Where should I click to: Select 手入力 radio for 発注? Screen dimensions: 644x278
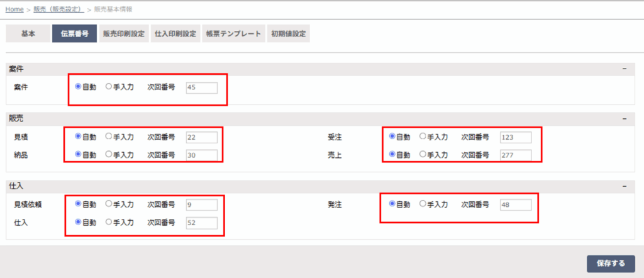pyautogui.click(x=422, y=204)
